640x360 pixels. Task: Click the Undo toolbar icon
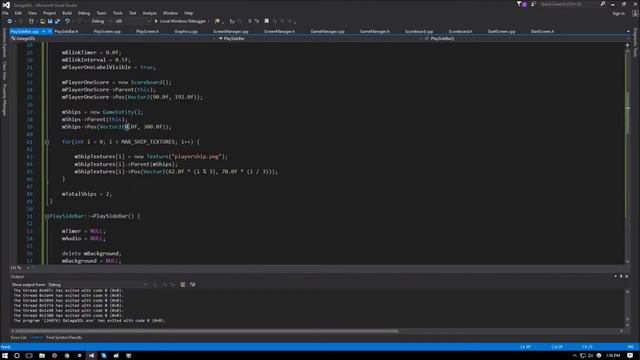coord(67,21)
